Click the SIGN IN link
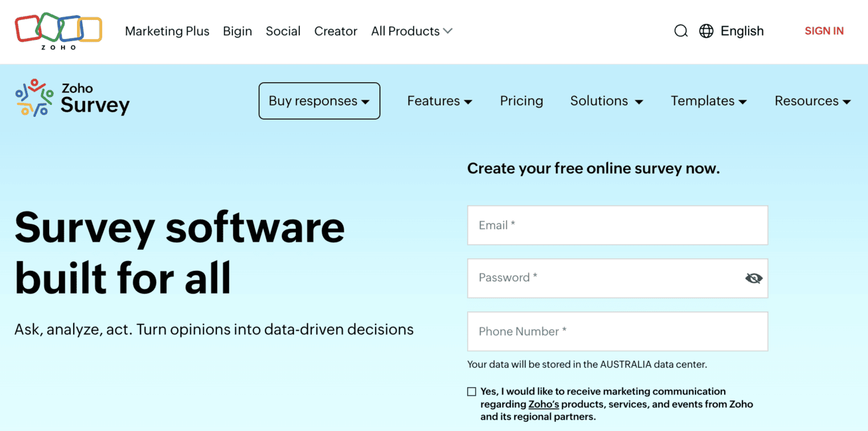 (824, 31)
